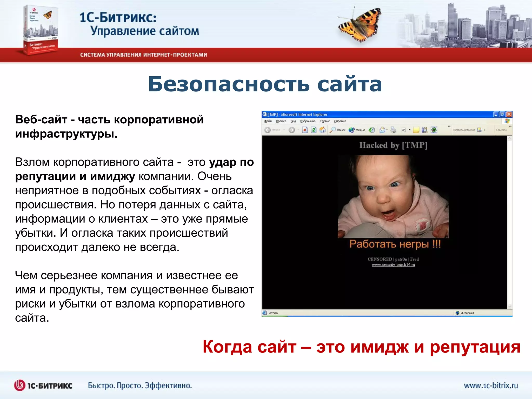Click the Mail envelope icon in toolbar
This screenshot has height=399, width=532.
[383, 130]
